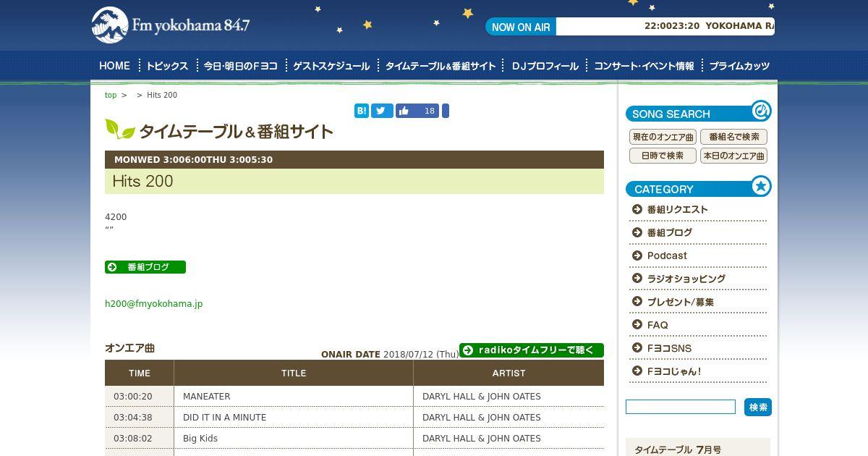Click the 番組名で検索 button

pos(733,137)
